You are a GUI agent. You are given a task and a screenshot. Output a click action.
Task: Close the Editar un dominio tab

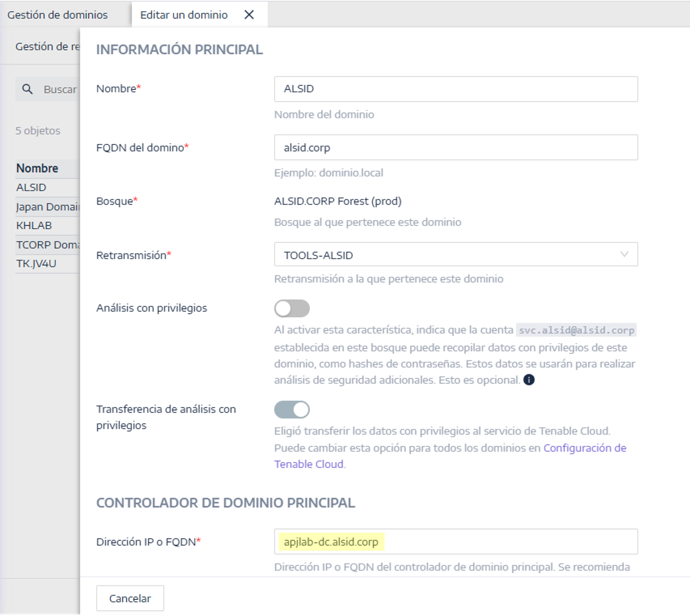(249, 15)
